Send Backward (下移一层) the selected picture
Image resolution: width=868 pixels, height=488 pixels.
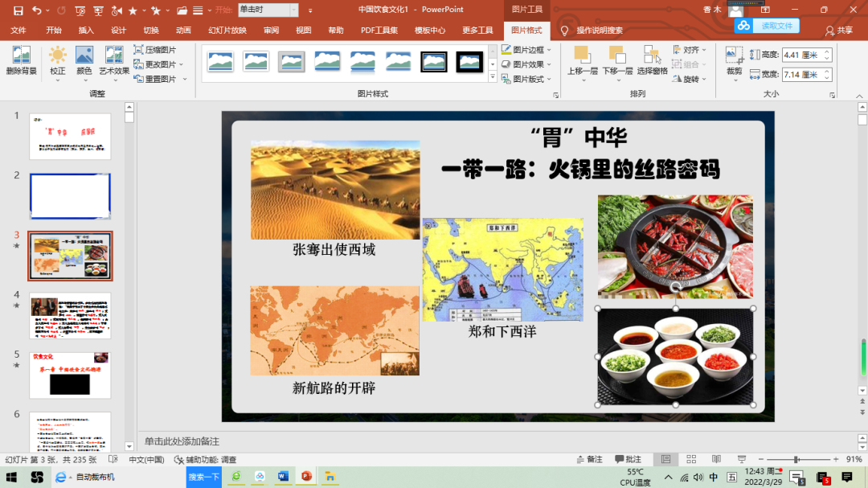click(617, 63)
